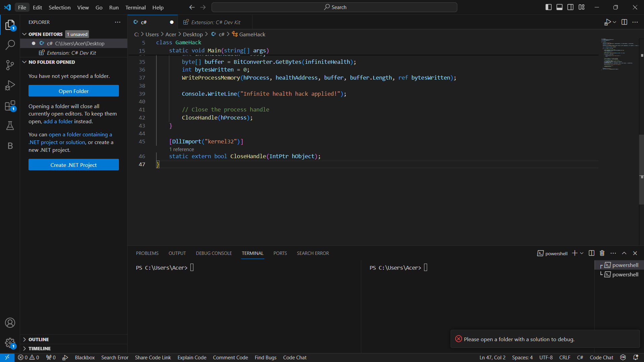Viewport: 644px width, 362px height.
Task: Expand the Timeline section
Action: (x=39, y=349)
